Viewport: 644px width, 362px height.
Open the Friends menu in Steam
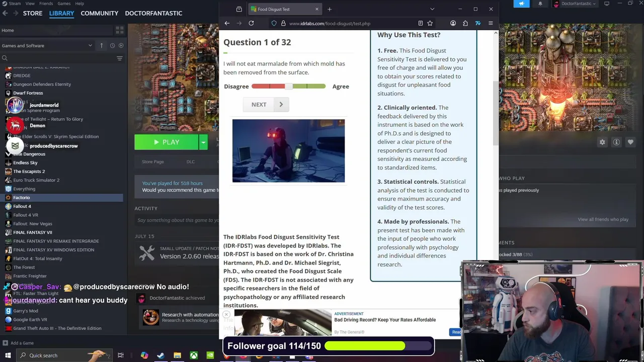(46, 4)
